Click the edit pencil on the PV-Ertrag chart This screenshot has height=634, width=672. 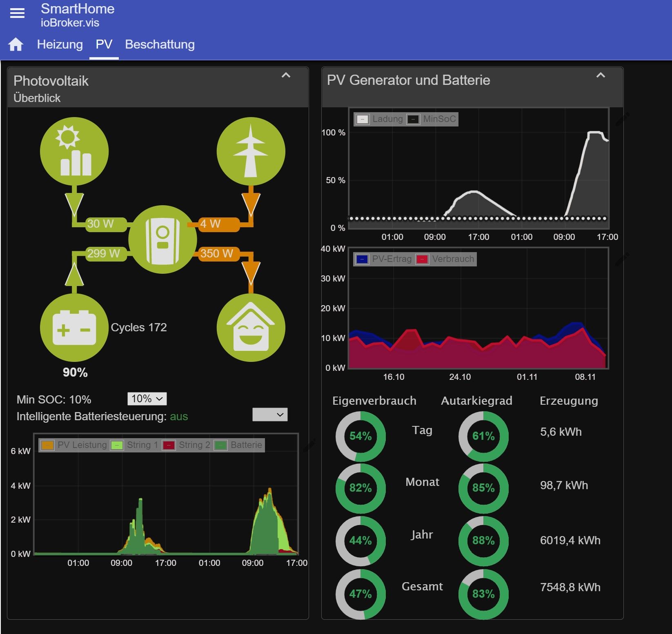622,259
